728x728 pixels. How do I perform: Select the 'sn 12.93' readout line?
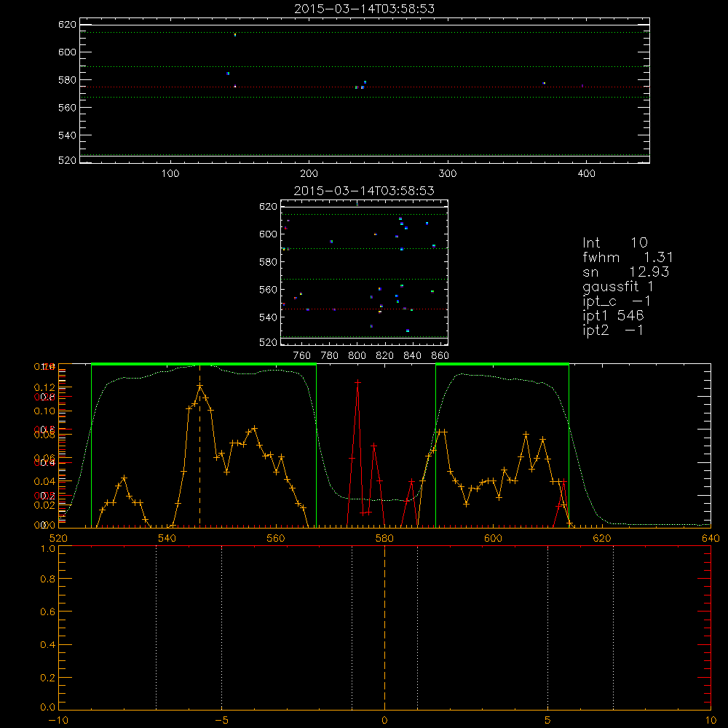click(626, 272)
